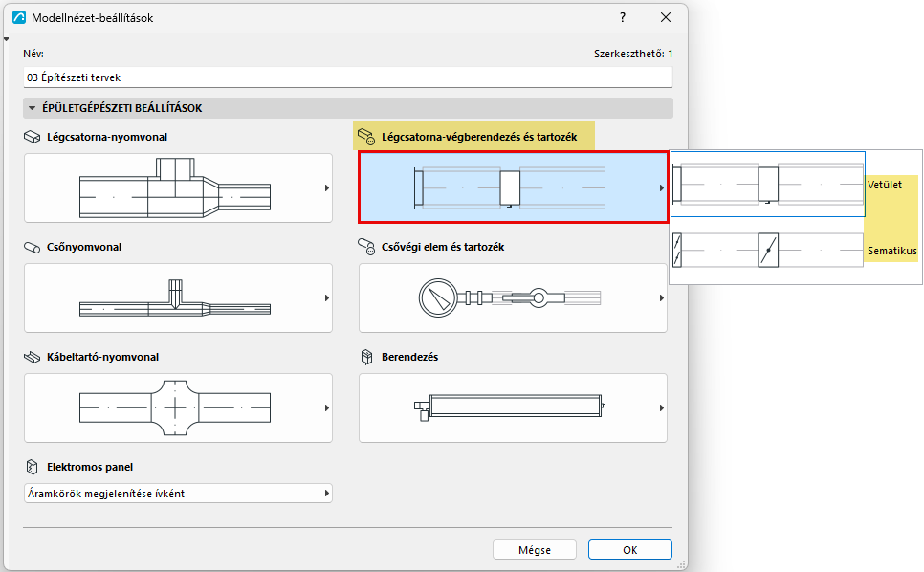Screen dimensions: 924x572
Task: Click the Modellnézet-beállítások title text
Action: [x=93, y=18]
